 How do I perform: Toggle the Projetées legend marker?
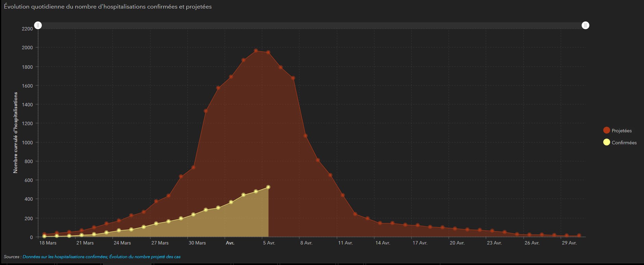coord(606,130)
